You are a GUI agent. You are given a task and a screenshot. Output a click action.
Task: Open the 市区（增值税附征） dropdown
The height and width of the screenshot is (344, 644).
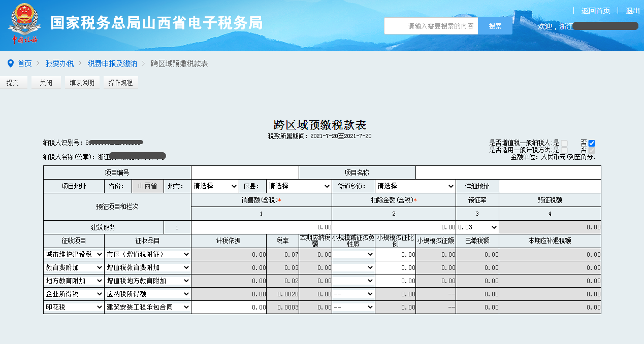coord(147,254)
